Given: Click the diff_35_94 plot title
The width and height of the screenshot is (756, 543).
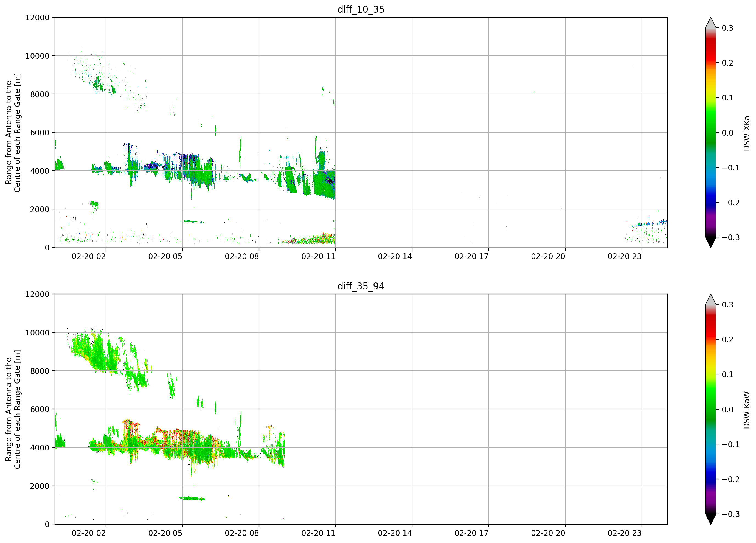Looking at the screenshot, I should point(361,286).
